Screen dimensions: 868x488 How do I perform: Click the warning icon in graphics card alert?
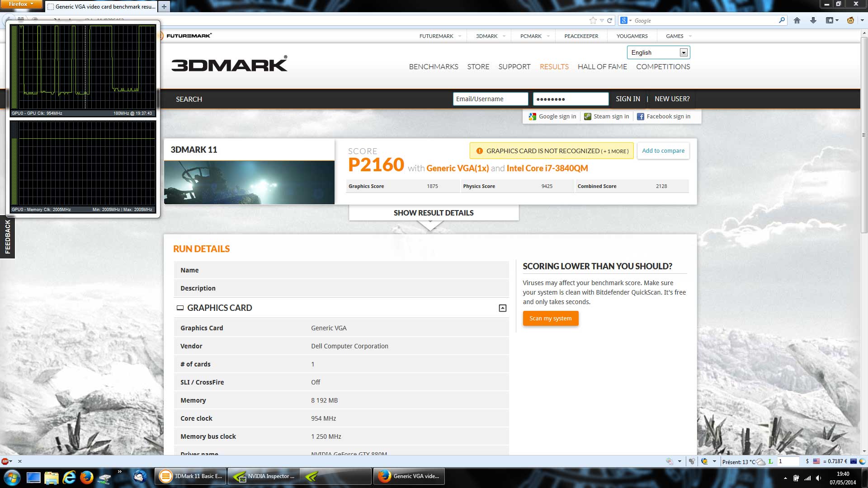(479, 151)
